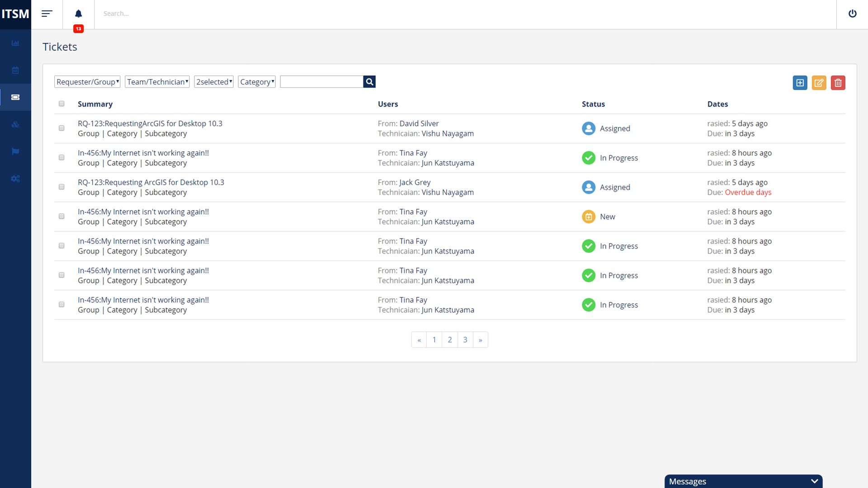
Task: Click requester name Jack Grey
Action: point(415,182)
